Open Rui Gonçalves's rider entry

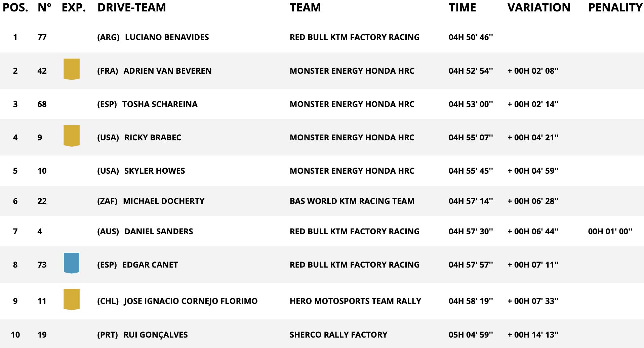point(156,335)
